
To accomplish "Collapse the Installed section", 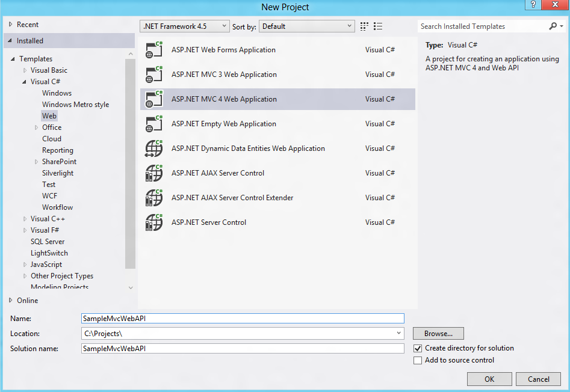I will pos(10,41).
